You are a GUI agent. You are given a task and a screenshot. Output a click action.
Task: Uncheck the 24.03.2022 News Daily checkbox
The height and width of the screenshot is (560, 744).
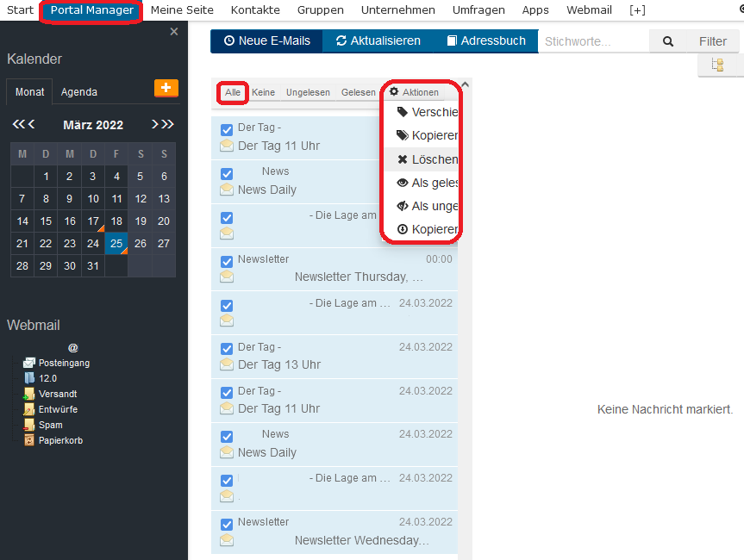click(227, 437)
